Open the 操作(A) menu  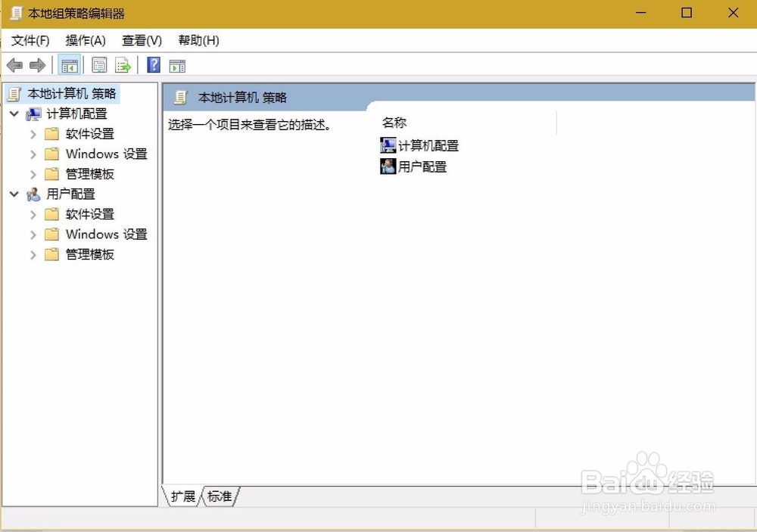86,41
